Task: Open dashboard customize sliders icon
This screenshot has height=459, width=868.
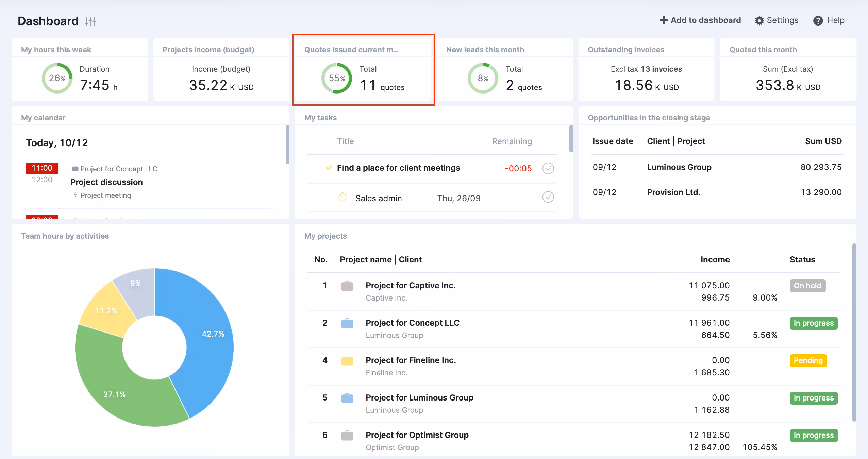Action: pyautogui.click(x=90, y=21)
